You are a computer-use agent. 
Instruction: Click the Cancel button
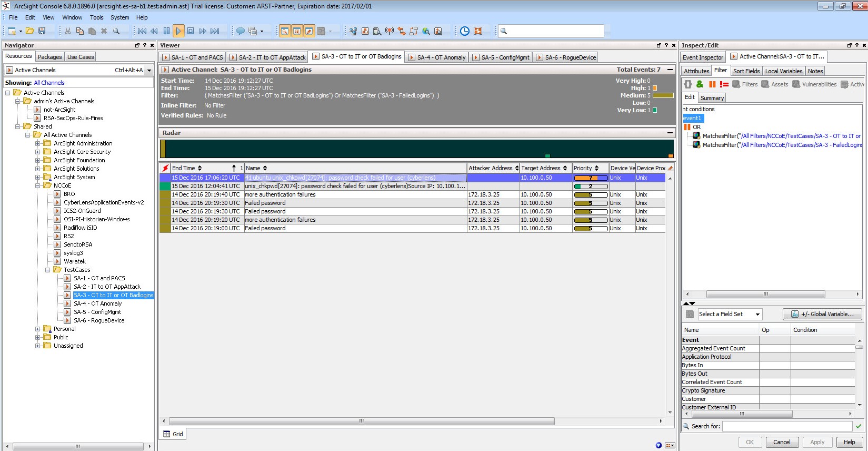coord(782,442)
